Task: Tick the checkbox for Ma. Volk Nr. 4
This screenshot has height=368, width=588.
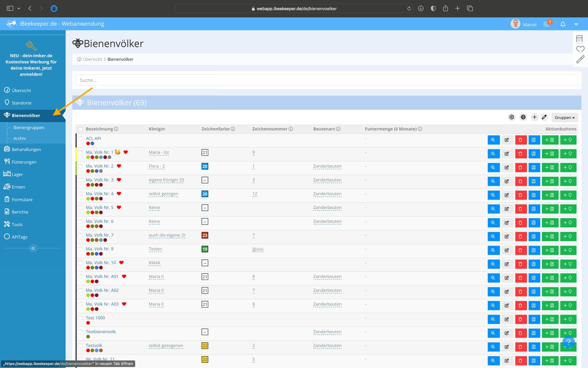Action: coord(80,194)
